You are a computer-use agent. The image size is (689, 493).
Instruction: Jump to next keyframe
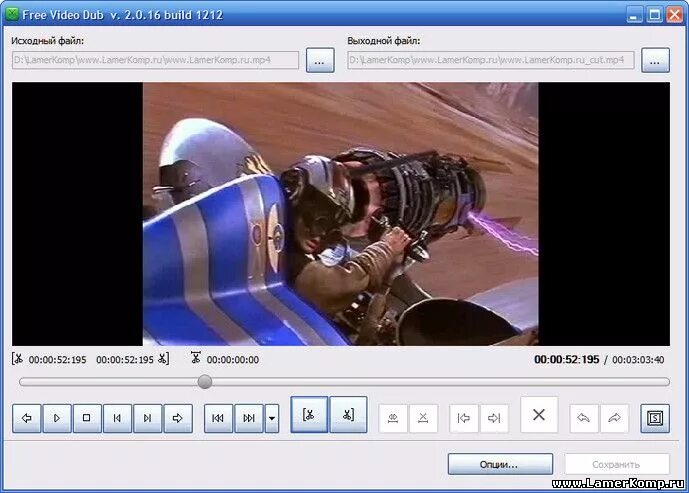point(249,418)
